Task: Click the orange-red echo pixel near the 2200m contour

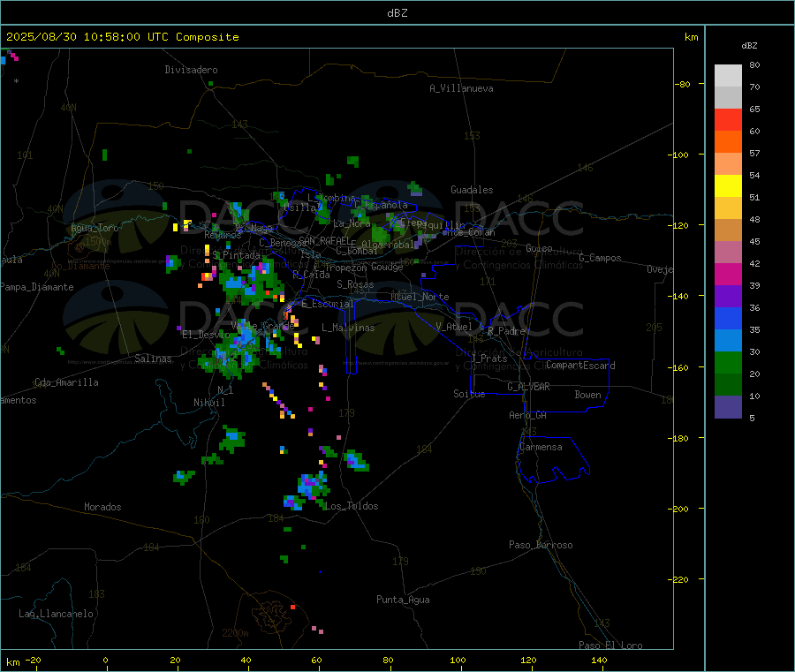Action: coord(292,607)
